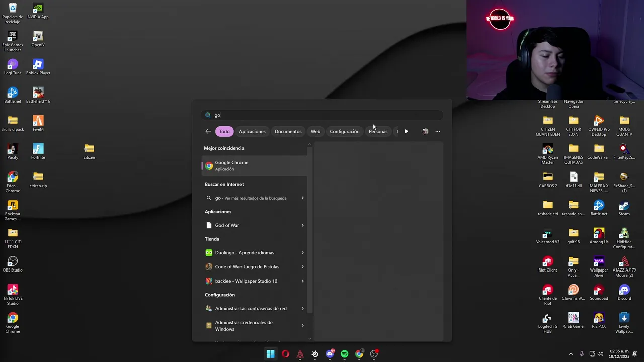Select the Lively Wallpaper desktop icon
This screenshot has height=362, width=644.
[x=624, y=323]
